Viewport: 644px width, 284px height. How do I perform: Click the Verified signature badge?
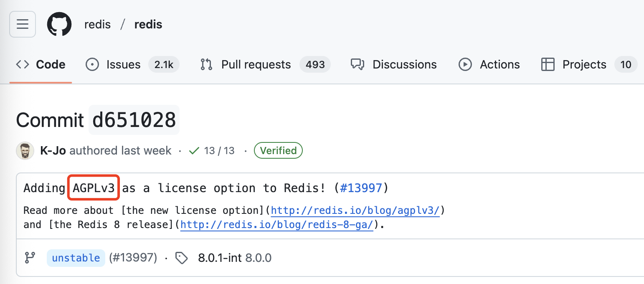click(278, 151)
